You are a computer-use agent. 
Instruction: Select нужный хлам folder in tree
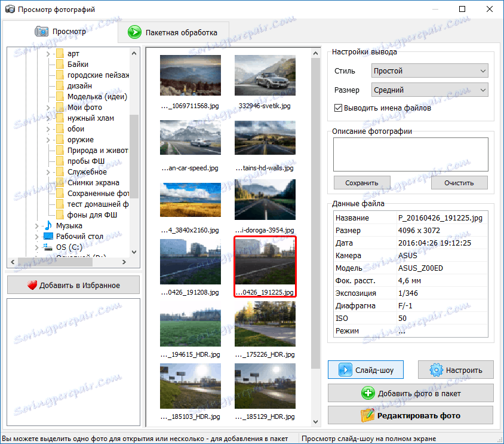pyautogui.click(x=91, y=118)
